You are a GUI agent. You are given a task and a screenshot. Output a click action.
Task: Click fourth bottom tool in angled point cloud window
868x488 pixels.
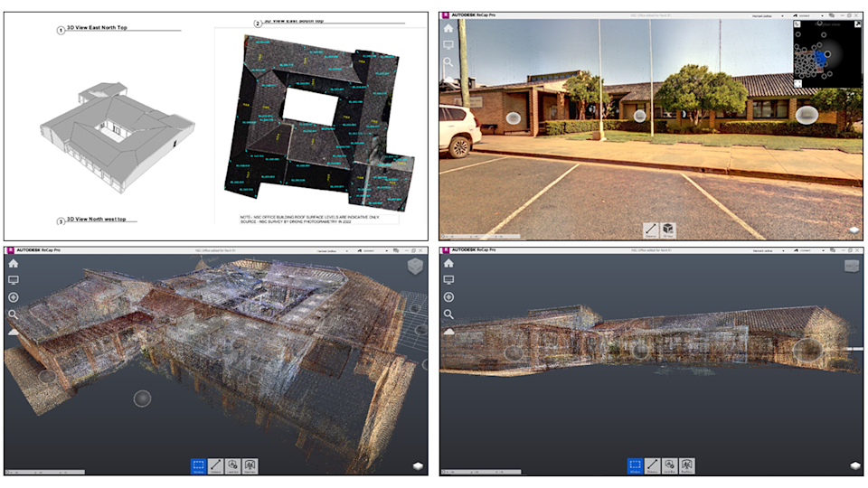pos(250,466)
